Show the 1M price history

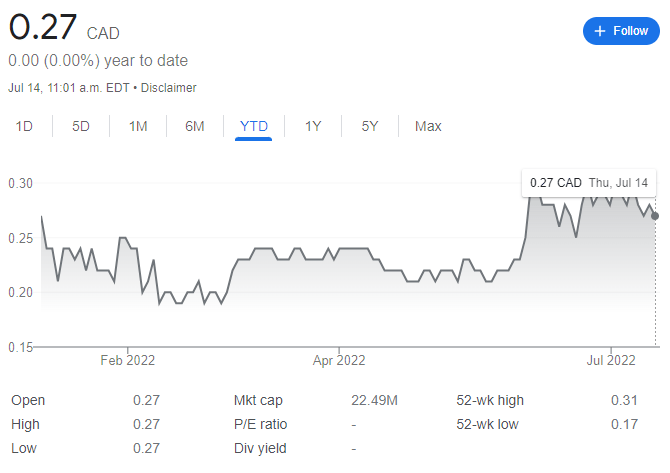point(138,126)
